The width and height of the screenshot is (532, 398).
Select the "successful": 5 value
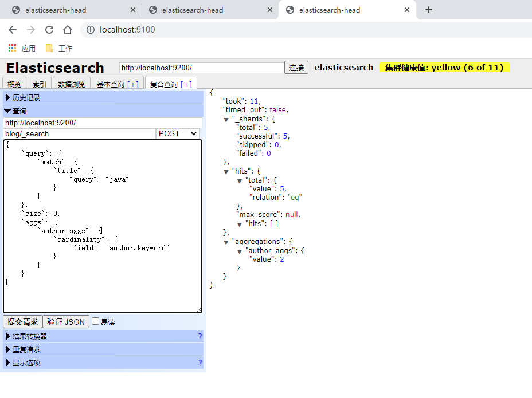(x=285, y=136)
